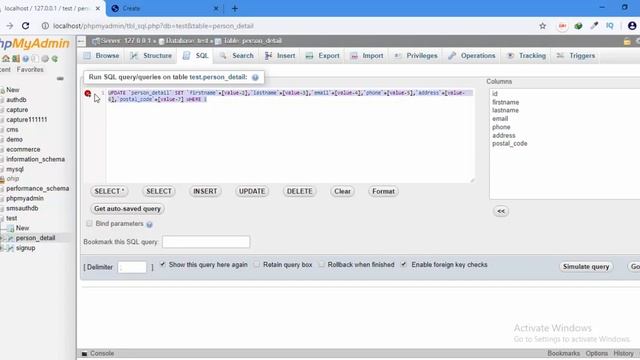Open new browser tab with plus icon
Screen dimensions: 640x360
pos(235,8)
